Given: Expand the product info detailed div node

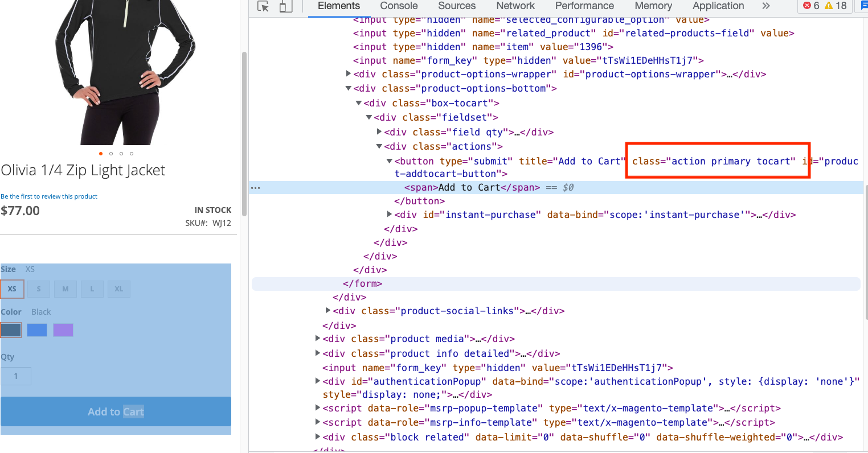Looking at the screenshot, I should 318,353.
